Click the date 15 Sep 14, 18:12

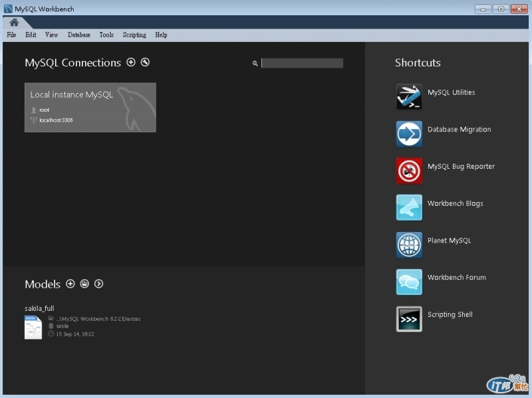click(x=75, y=334)
